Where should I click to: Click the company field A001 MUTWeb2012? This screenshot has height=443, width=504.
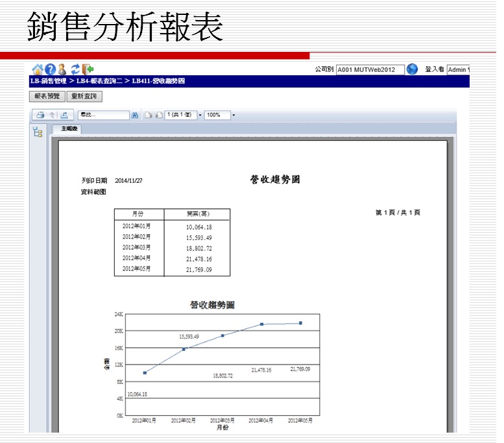pyautogui.click(x=370, y=69)
